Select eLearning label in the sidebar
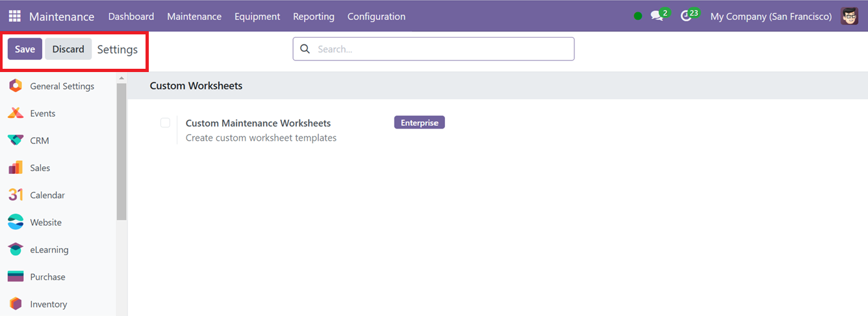This screenshot has height=316, width=868. (x=49, y=249)
